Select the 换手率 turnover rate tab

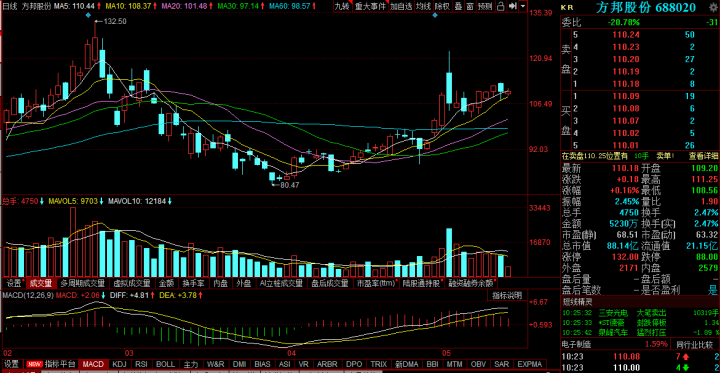(192, 283)
